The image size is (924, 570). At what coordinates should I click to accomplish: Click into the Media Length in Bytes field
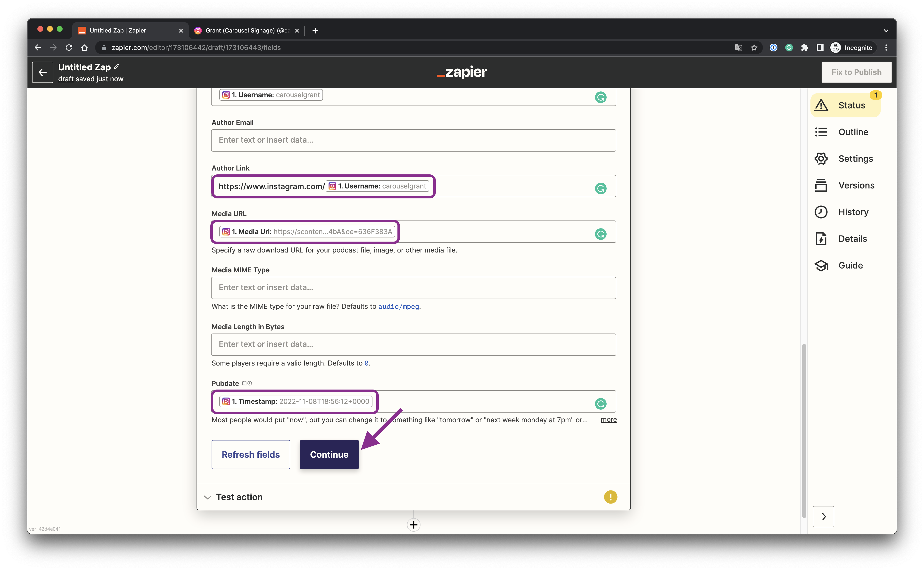coord(413,344)
